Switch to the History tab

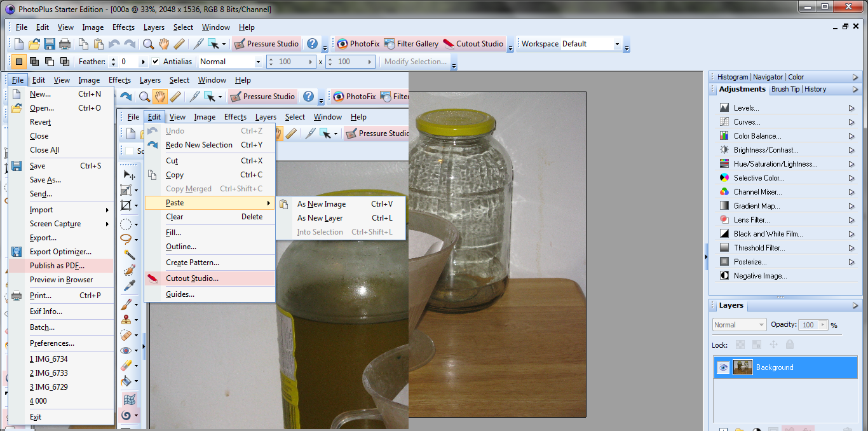(815, 90)
